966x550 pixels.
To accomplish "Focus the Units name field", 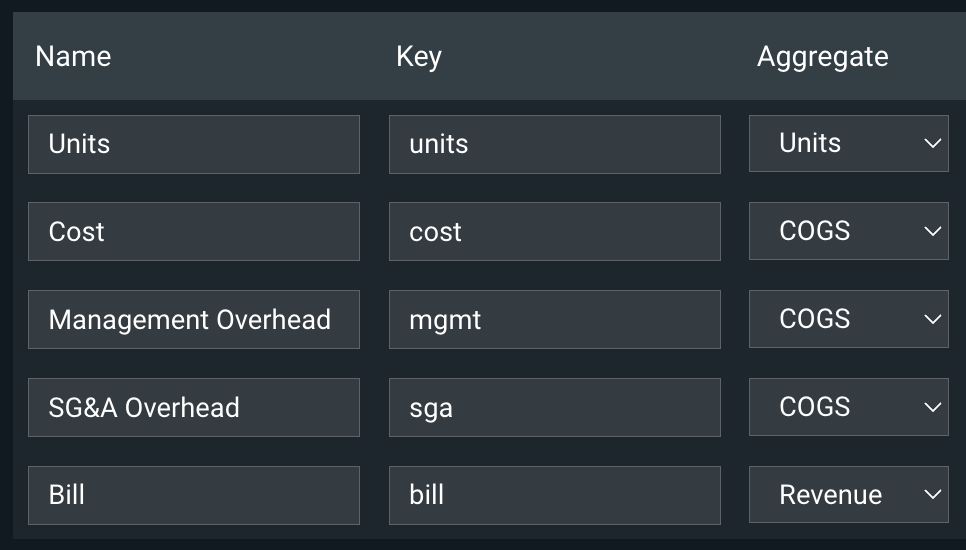I will (x=193, y=144).
